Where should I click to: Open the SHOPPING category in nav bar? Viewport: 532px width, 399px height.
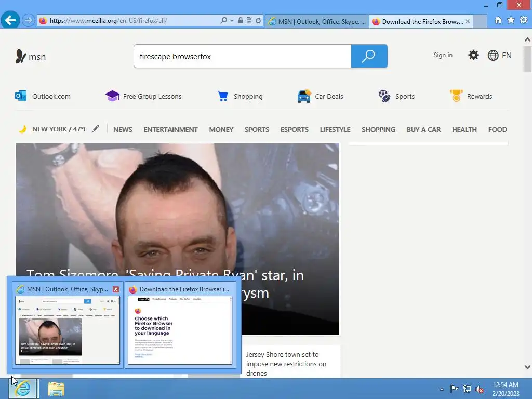pos(378,129)
